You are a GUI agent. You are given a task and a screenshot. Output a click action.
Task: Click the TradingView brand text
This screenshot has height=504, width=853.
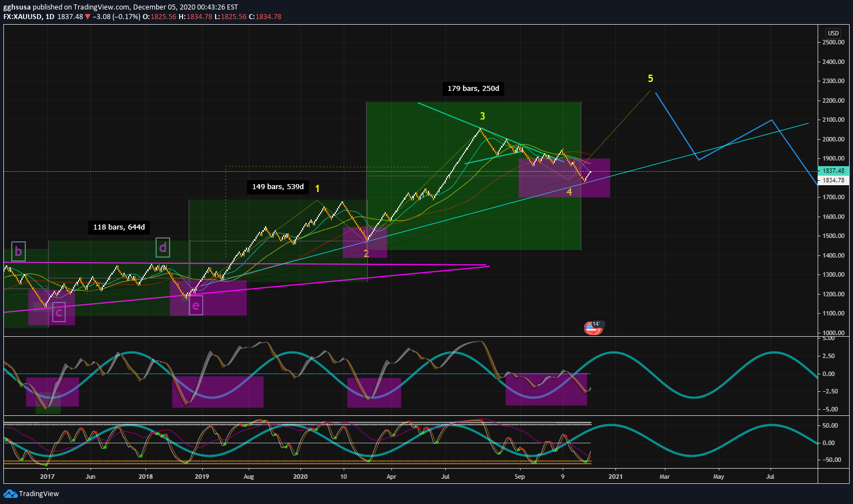coord(39,494)
